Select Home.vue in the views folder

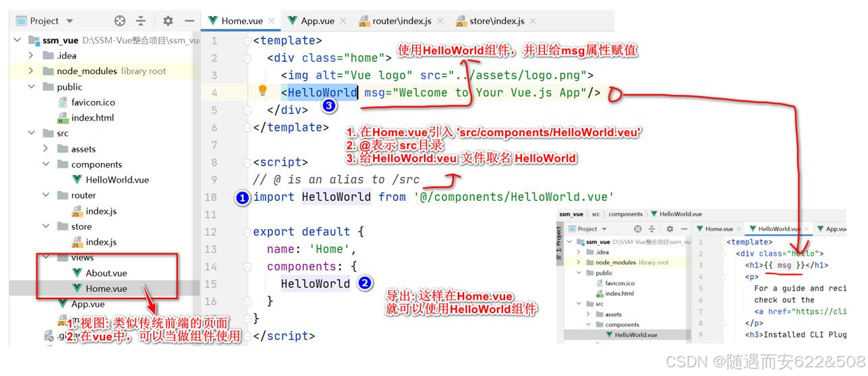point(106,288)
